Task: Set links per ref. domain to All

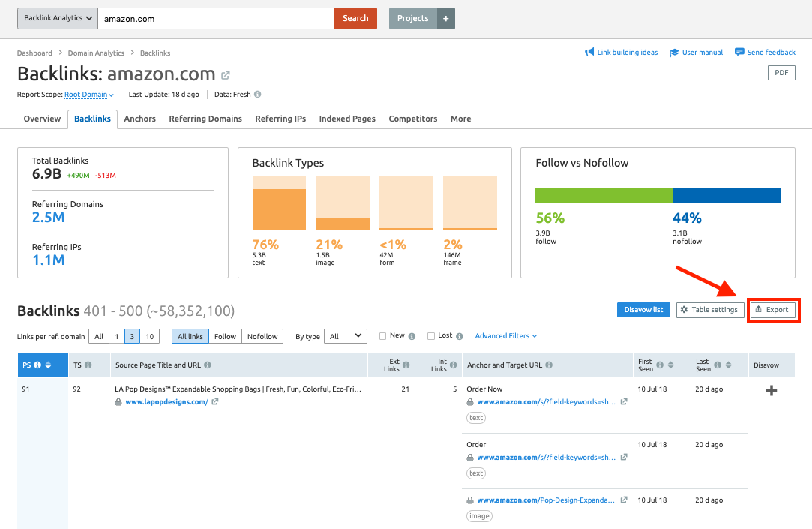Action: coord(99,336)
